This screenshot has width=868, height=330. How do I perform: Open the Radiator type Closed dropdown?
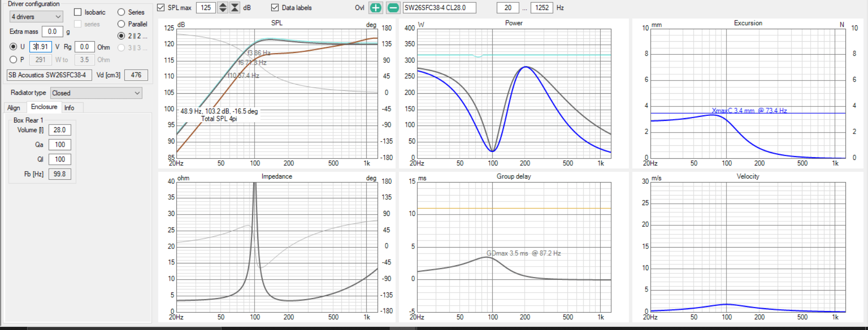pyautogui.click(x=96, y=93)
